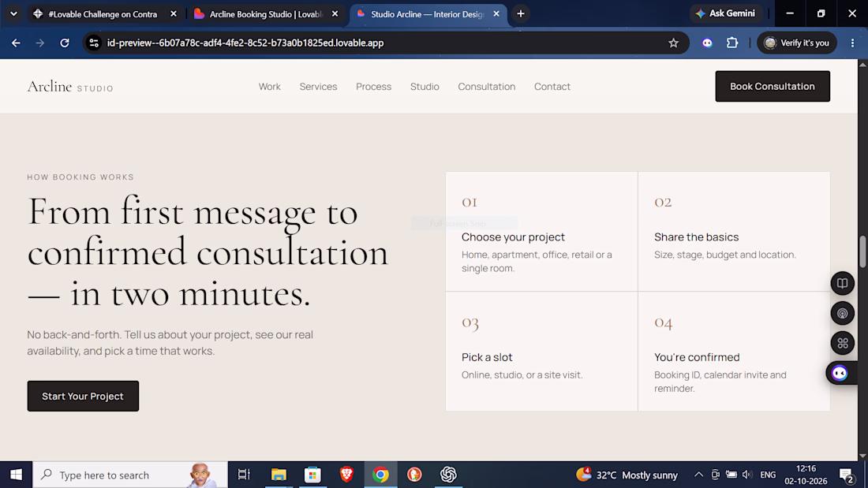
Task: Open the browser extensions puzzle icon
Action: click(731, 43)
